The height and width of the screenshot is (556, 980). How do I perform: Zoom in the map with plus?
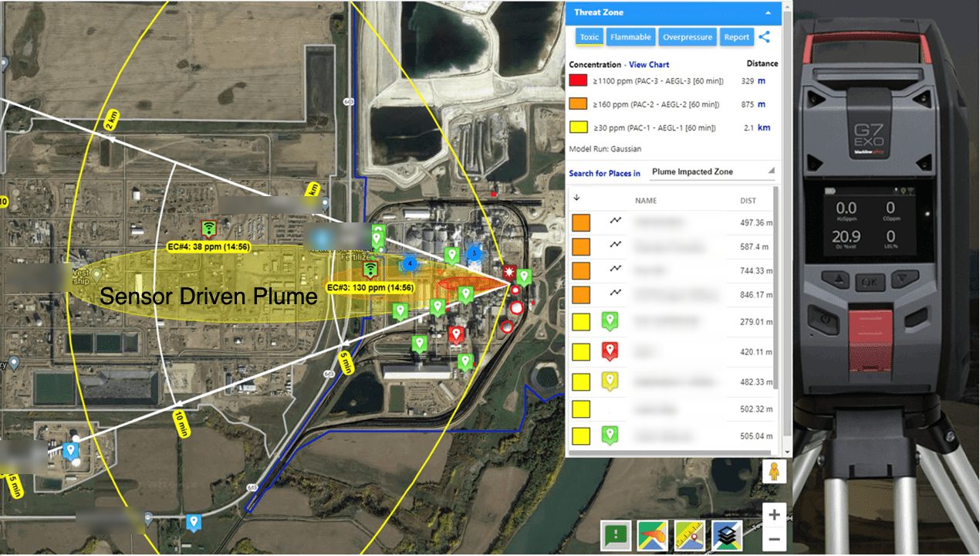(x=774, y=515)
